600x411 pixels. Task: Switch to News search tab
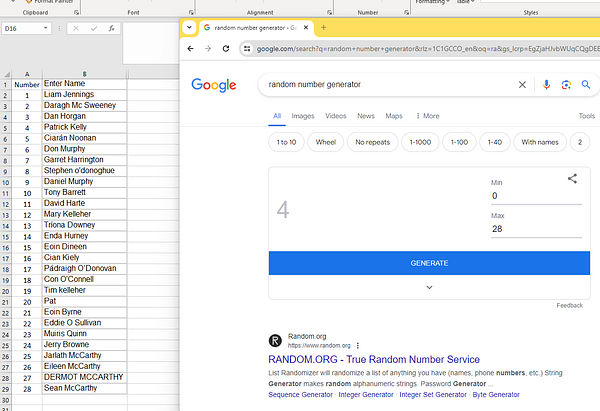coord(366,116)
